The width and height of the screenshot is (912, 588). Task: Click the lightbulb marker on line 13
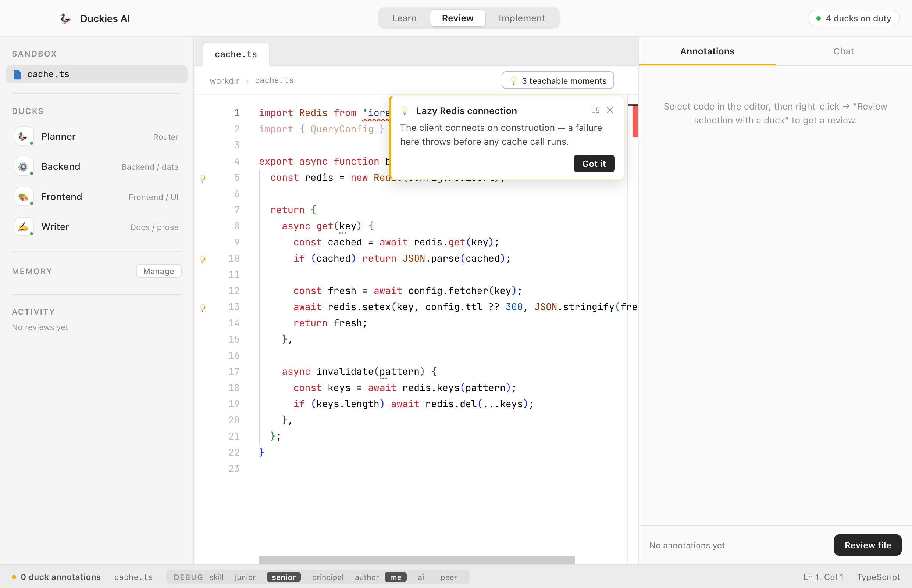click(203, 308)
